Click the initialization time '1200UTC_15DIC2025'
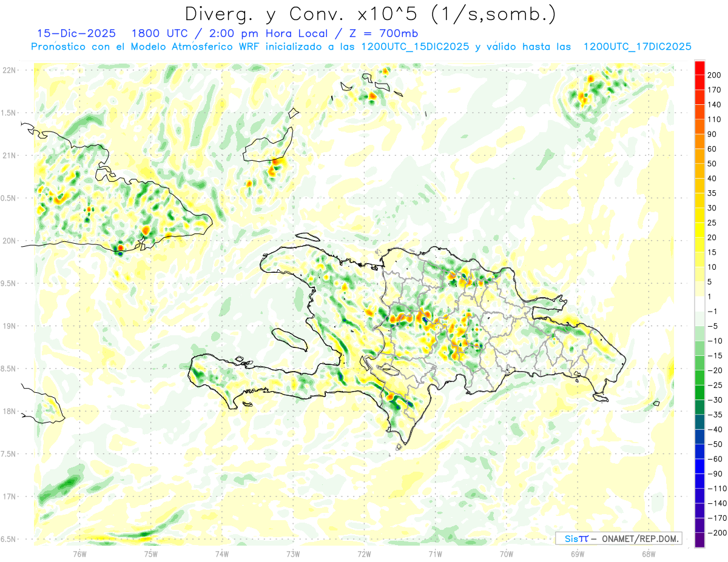This screenshot has height=562, width=728. [414, 46]
